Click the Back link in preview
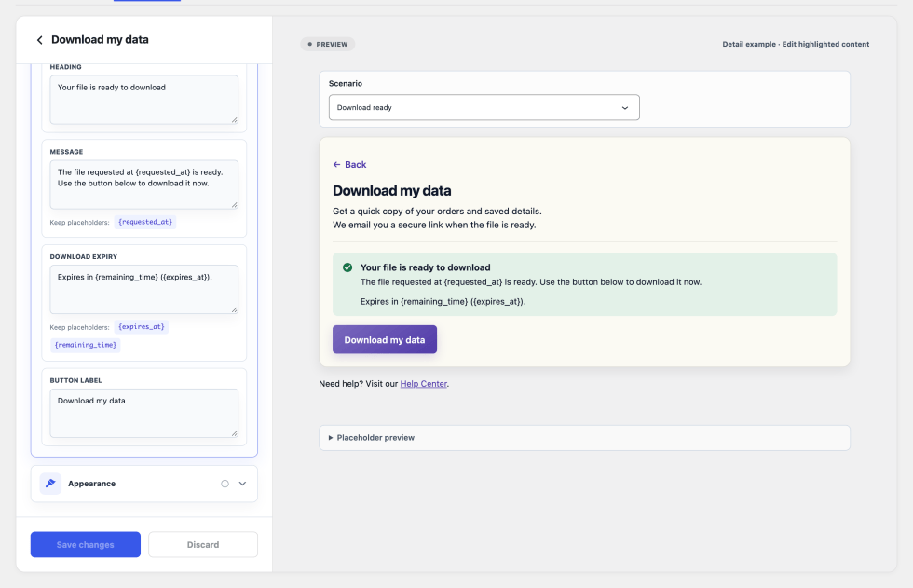913x588 pixels. pyautogui.click(x=349, y=165)
